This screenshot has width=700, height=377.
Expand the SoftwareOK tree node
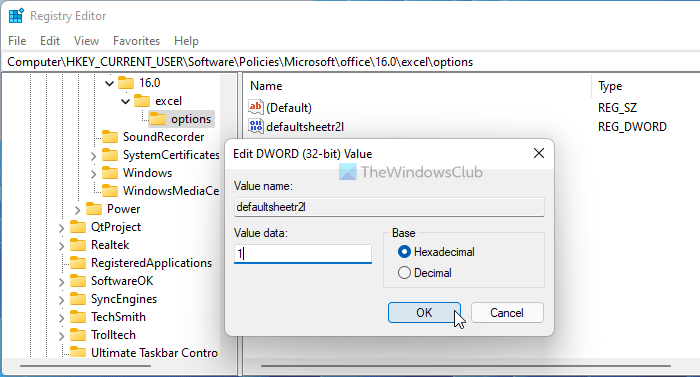[x=61, y=282]
